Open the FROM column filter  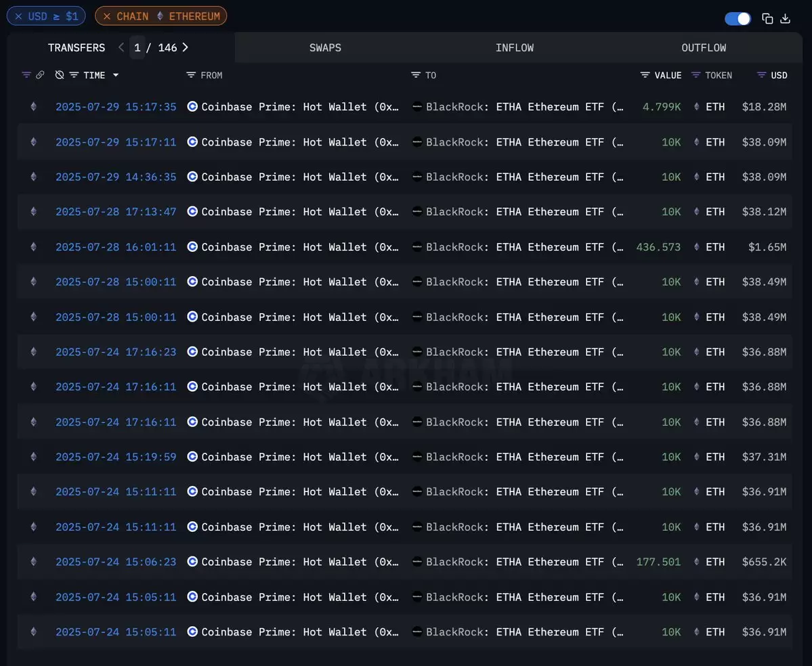[x=191, y=75]
